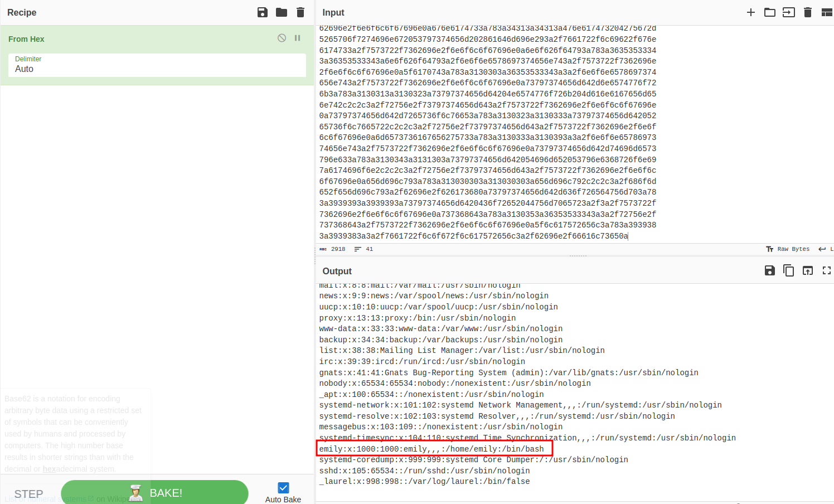Image resolution: width=834 pixels, height=504 pixels.
Task: Click the STEP button
Action: click(28, 494)
